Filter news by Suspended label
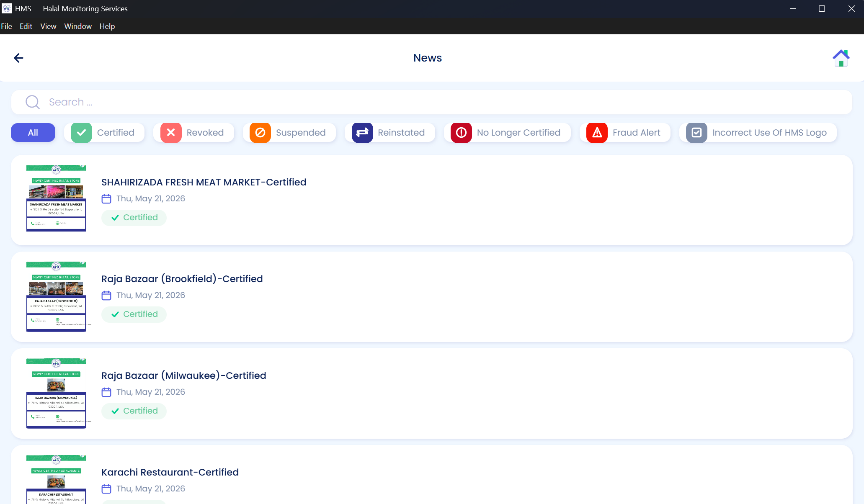 tap(301, 133)
